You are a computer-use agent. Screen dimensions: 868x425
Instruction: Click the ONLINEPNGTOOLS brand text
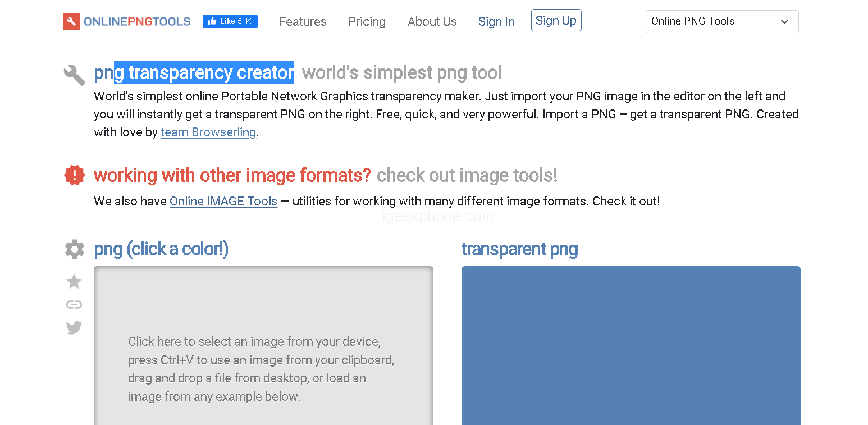pos(137,21)
